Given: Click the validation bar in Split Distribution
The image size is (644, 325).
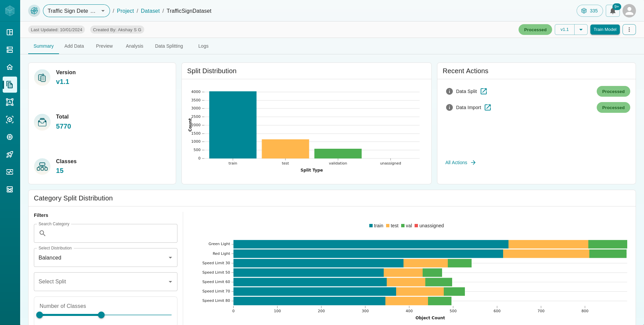Looking at the screenshot, I should pyautogui.click(x=338, y=153).
